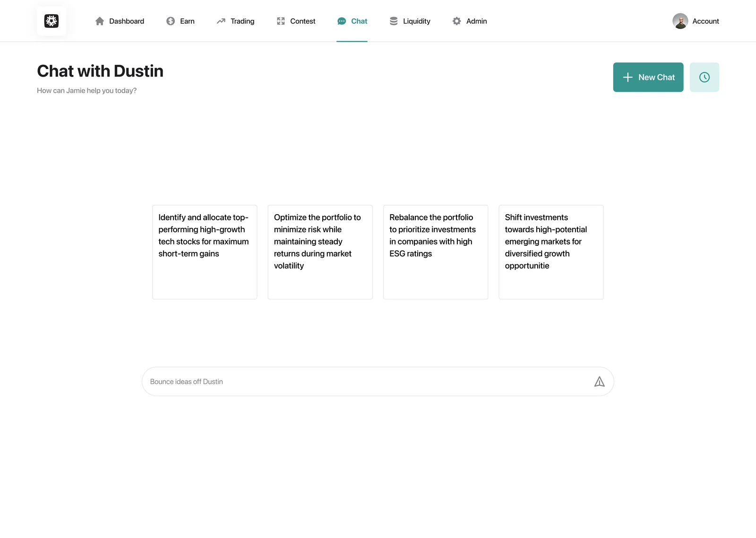Viewport: 756px width, 538px height.
Task: Open the Liquidity section
Action: pos(417,21)
